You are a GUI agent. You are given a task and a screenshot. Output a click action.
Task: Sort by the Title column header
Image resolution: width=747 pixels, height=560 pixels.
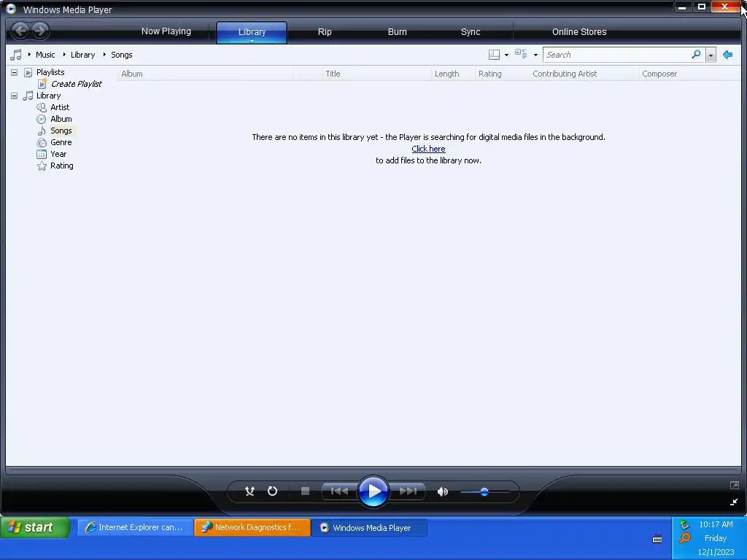376,74
